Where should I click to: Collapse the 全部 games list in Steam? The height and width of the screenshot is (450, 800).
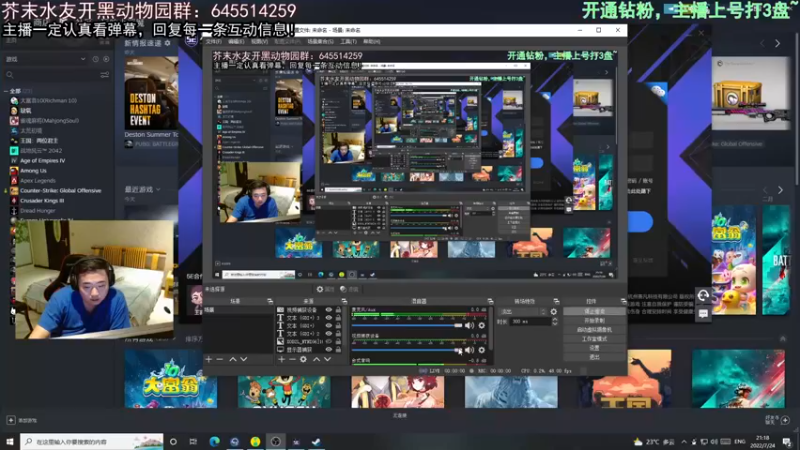6,91
